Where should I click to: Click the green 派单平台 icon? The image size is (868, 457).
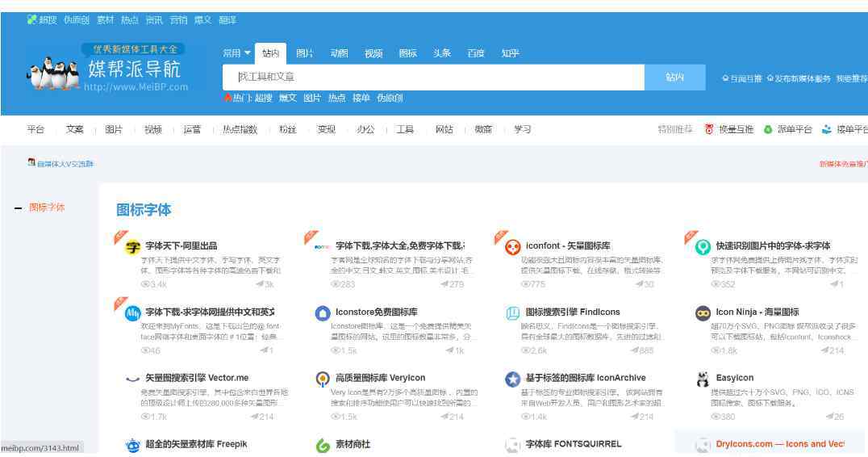click(x=768, y=130)
